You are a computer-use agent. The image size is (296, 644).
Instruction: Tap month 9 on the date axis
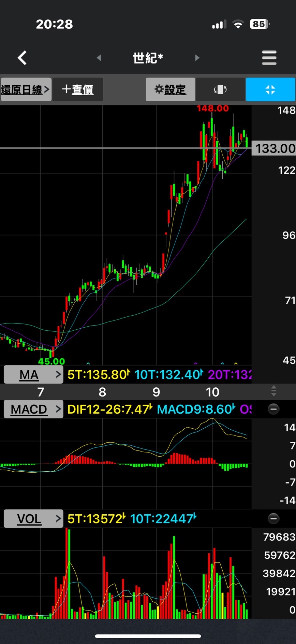[x=156, y=392]
